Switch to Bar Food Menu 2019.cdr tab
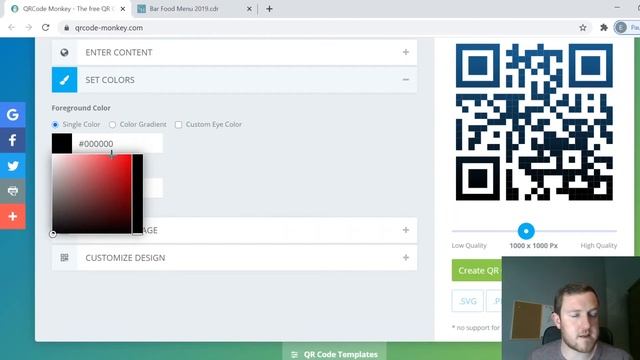Screen dimensions: 640x360 (194, 9)
